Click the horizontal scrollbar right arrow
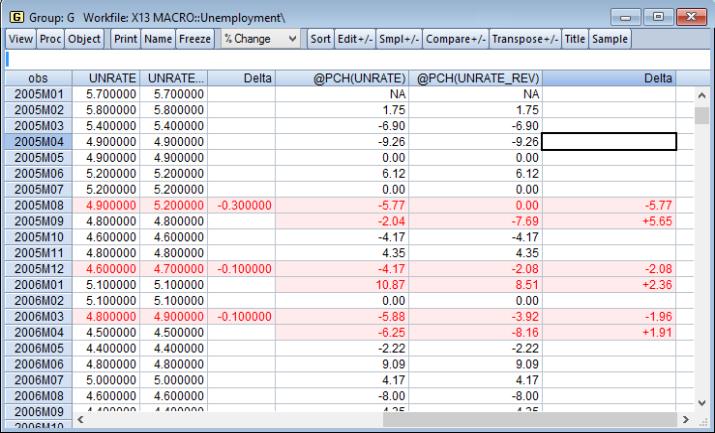This screenshot has width=715, height=433. point(686,415)
